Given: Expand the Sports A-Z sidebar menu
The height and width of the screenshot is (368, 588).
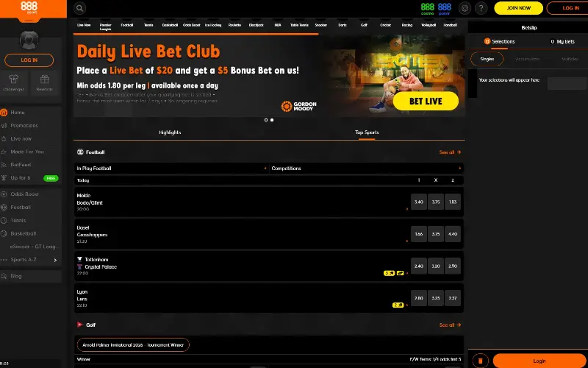Looking at the screenshot, I should (55, 260).
